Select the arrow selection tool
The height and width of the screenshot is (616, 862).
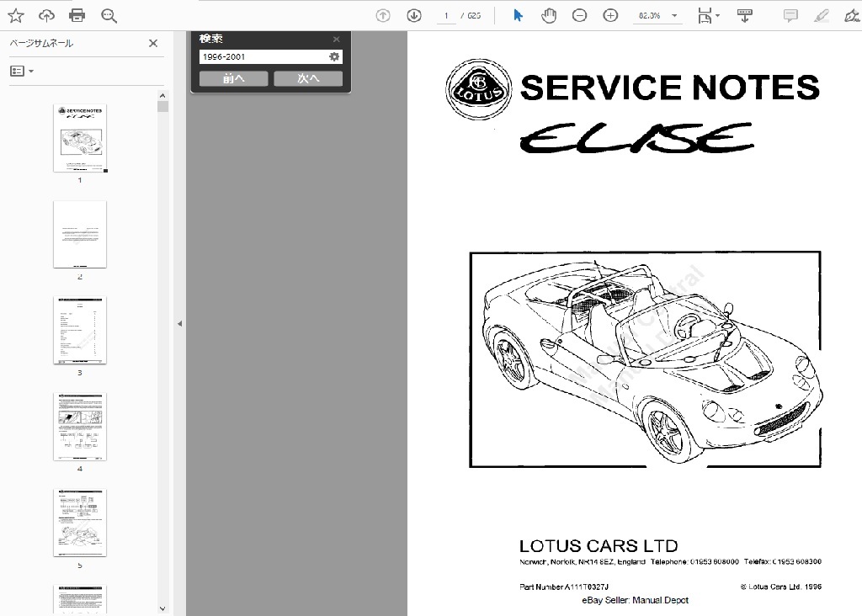click(518, 15)
